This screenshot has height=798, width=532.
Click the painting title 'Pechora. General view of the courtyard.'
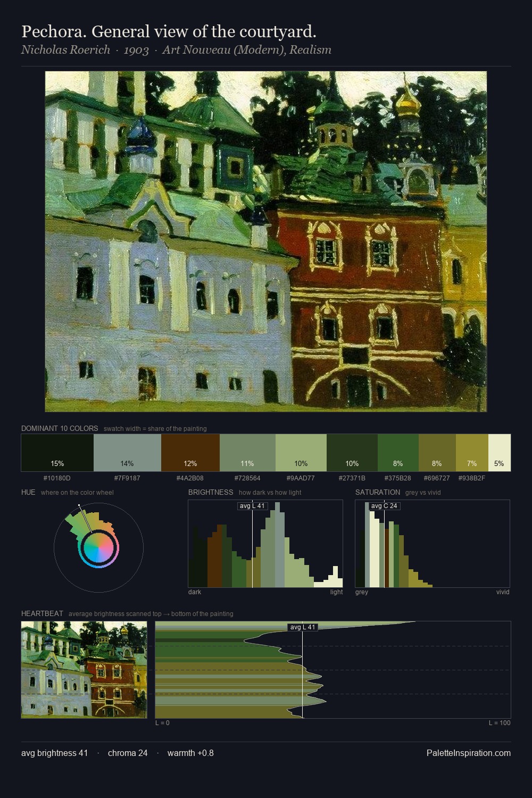[x=169, y=31]
